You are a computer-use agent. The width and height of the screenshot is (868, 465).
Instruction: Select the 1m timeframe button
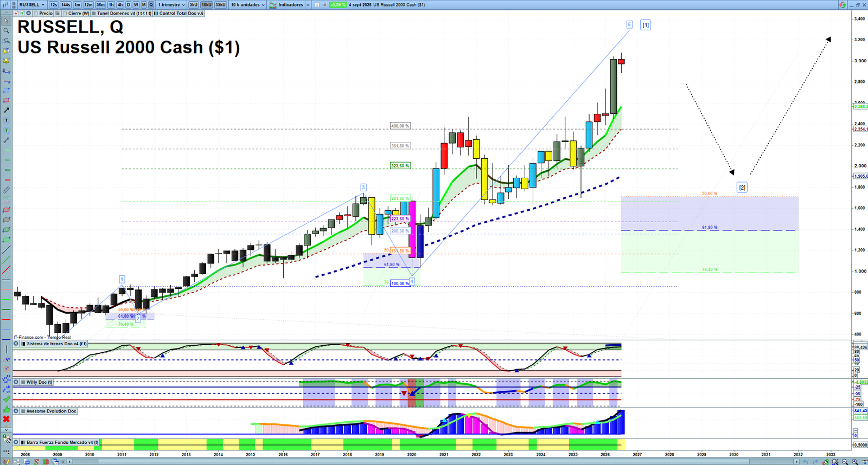tap(78, 5)
